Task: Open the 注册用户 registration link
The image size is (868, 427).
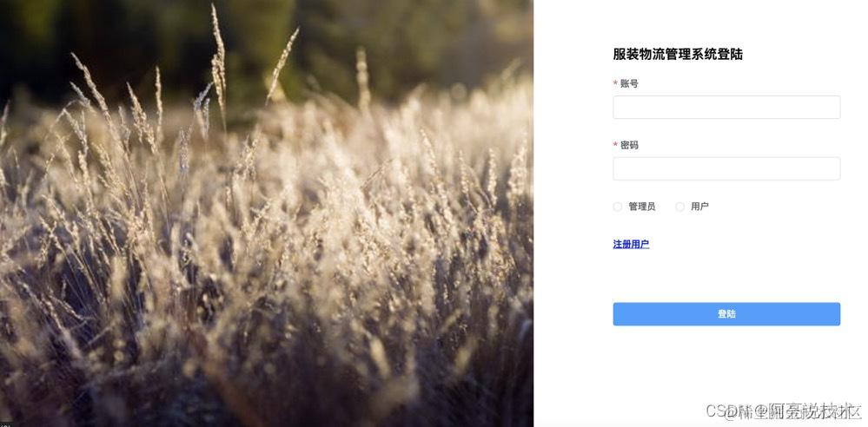Action: click(x=631, y=244)
